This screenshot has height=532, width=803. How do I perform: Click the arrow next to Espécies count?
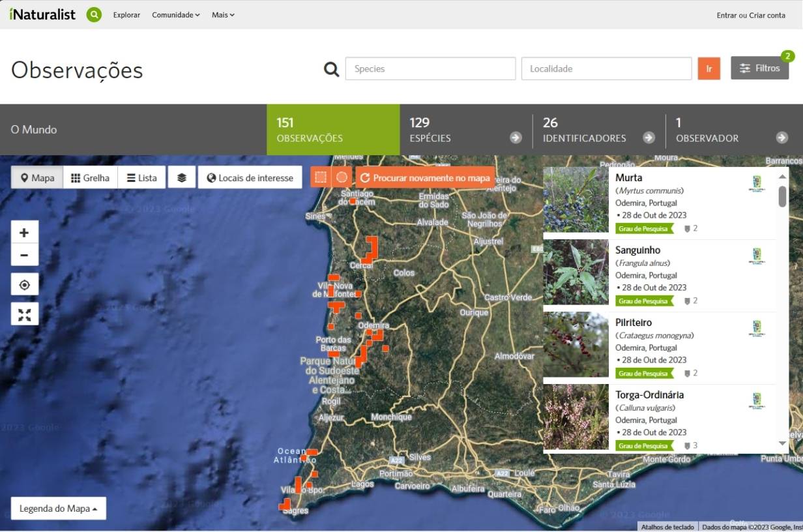[516, 138]
